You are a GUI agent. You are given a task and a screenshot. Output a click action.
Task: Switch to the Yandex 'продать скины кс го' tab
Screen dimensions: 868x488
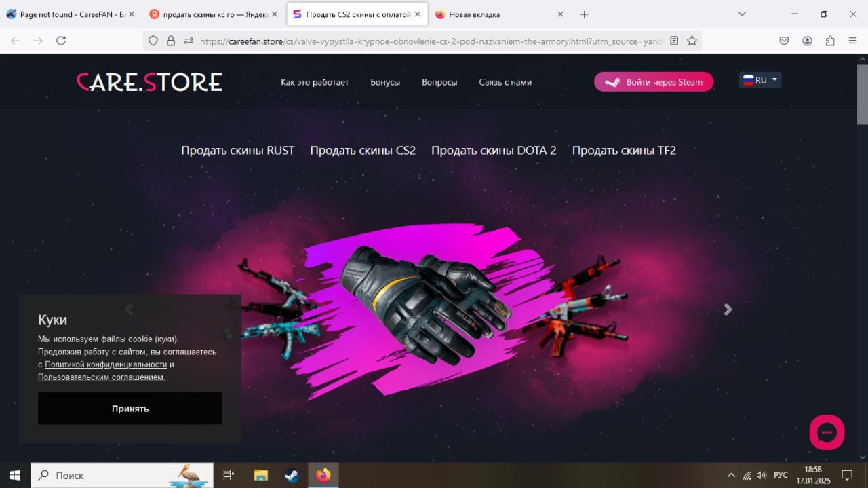tap(213, 14)
